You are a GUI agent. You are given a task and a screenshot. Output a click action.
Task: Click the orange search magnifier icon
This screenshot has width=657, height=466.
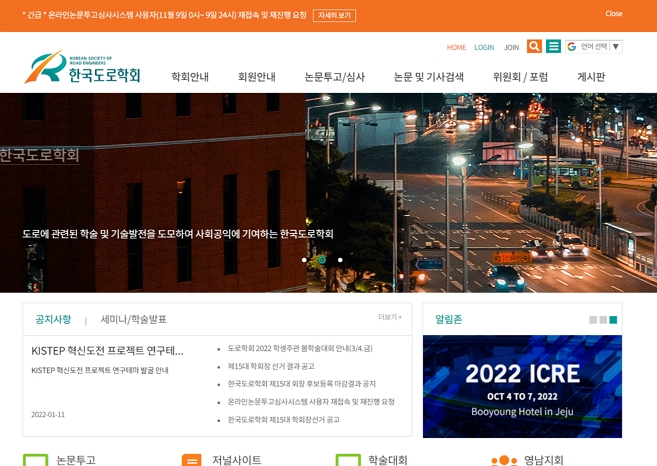click(x=534, y=47)
